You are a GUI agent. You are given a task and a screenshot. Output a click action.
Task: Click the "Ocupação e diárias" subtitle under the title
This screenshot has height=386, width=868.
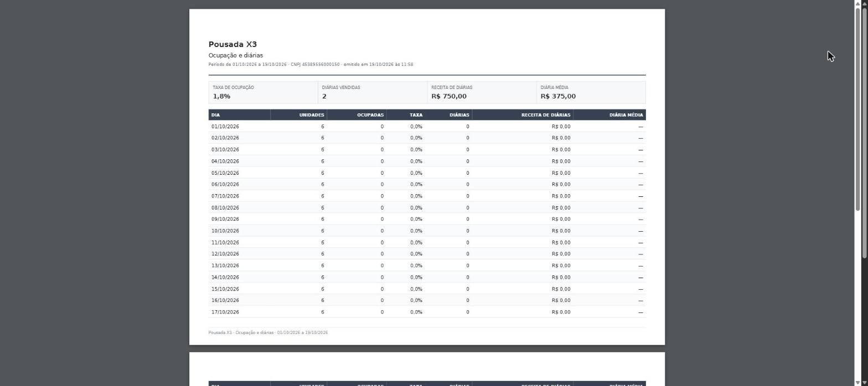[x=236, y=55]
